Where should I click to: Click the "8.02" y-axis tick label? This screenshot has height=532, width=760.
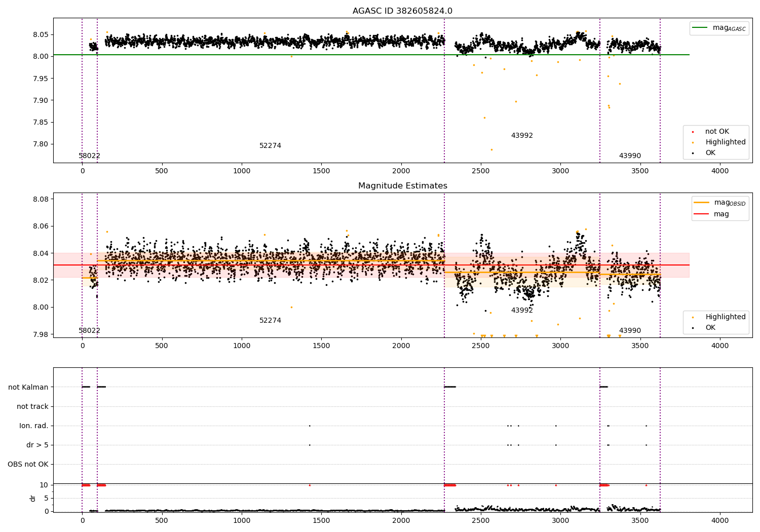pos(41,280)
